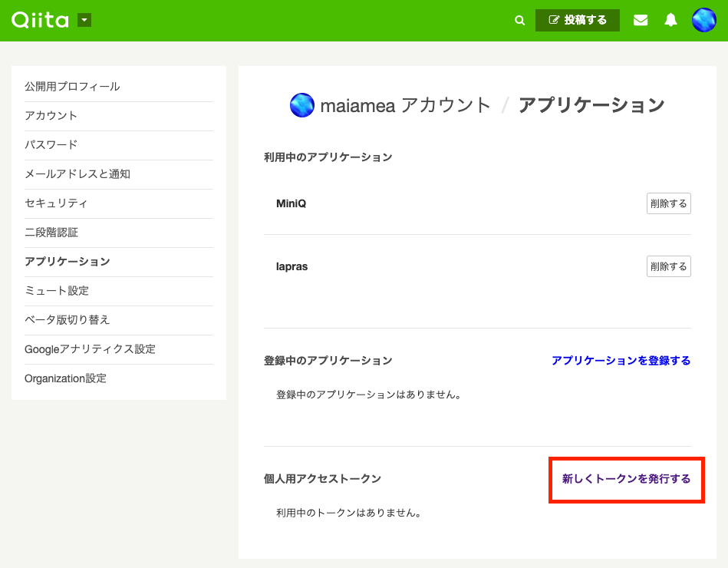Click the search magnifier icon
The image size is (728, 568).
click(x=520, y=21)
